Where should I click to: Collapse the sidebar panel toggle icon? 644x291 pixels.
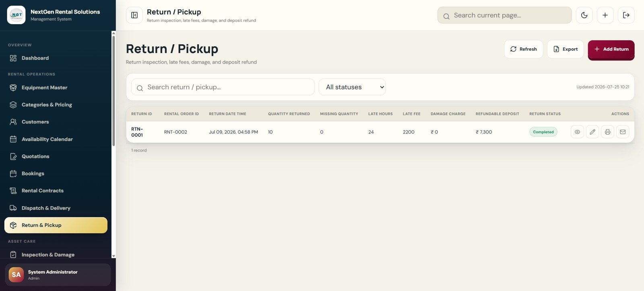coord(134,15)
